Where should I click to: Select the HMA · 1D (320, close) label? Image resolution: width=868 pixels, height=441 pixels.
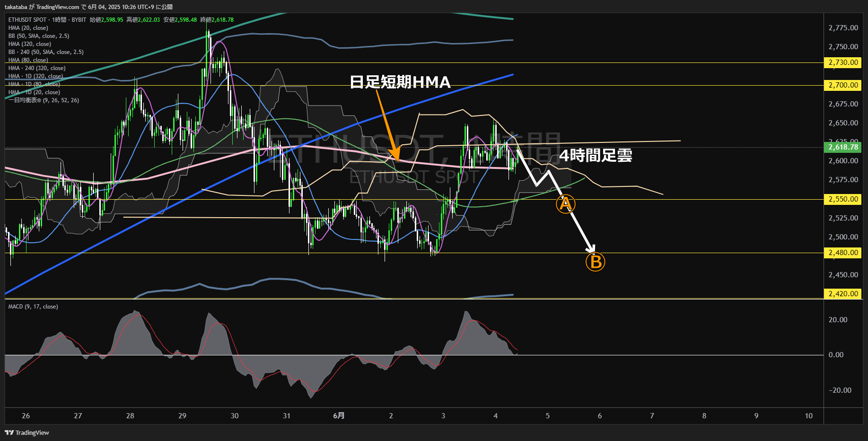pyautogui.click(x=35, y=76)
